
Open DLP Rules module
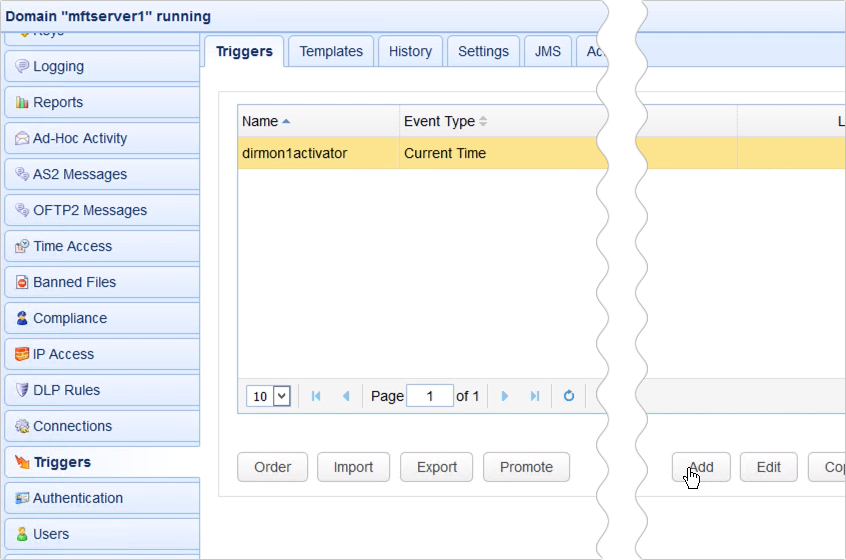point(66,391)
